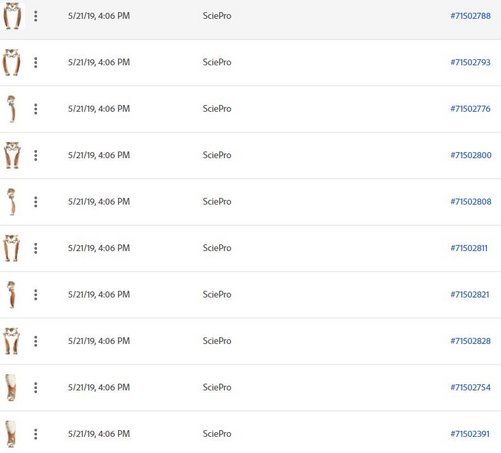Open three-dot menu for asset #71502391
Screen dimensions: 501x453
[36, 434]
